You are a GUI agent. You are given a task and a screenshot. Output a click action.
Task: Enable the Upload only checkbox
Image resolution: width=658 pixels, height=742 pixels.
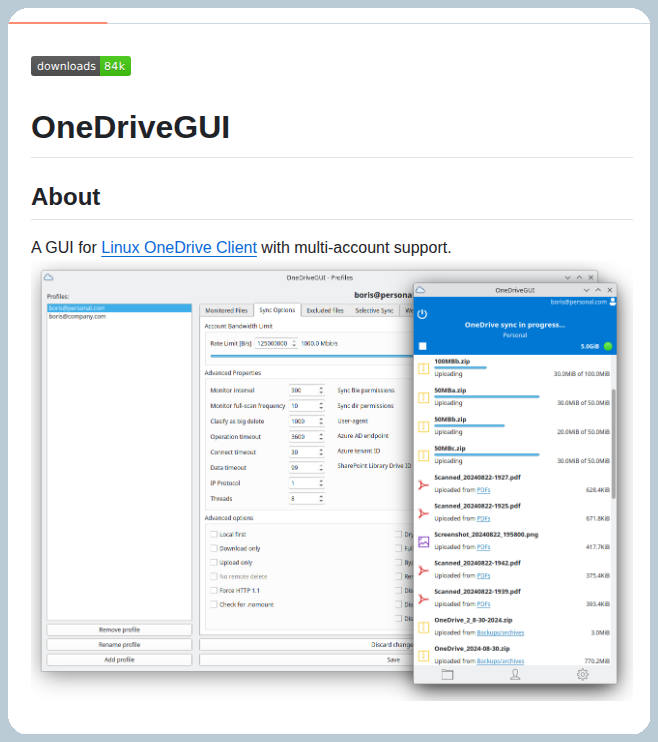pyautogui.click(x=214, y=562)
